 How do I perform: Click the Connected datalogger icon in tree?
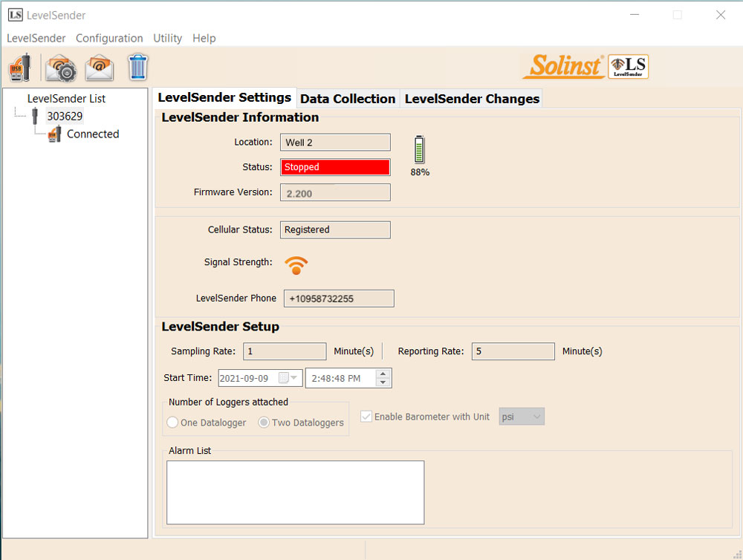coord(53,134)
